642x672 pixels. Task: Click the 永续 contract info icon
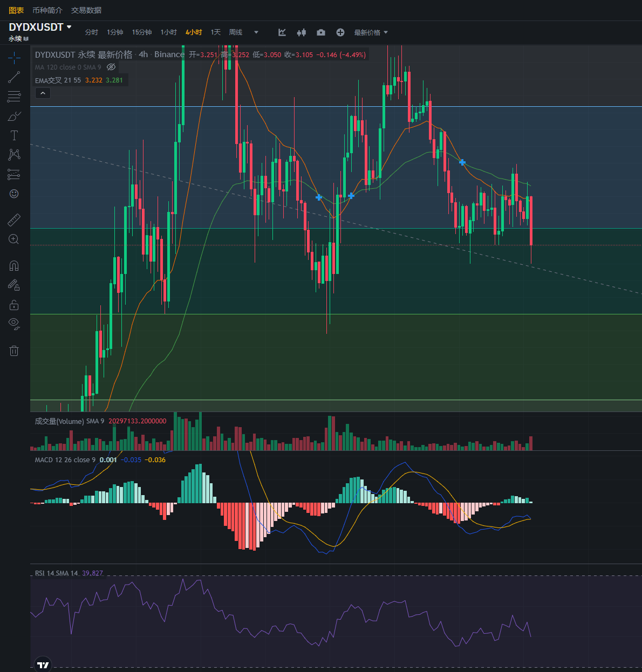click(x=26, y=39)
